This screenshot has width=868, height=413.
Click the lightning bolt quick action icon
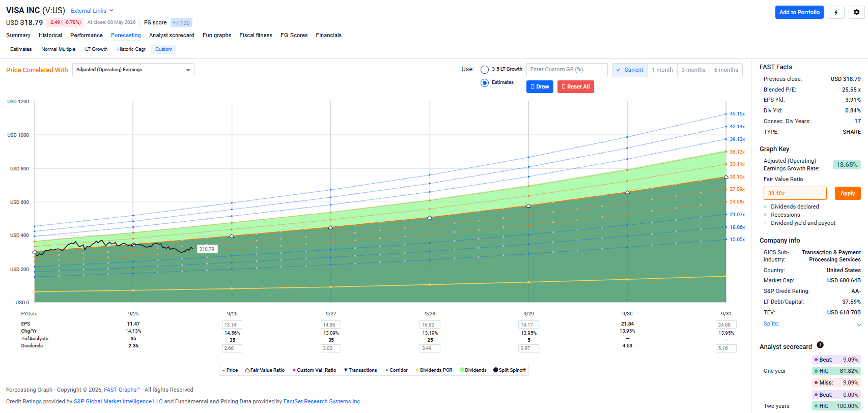click(x=836, y=12)
